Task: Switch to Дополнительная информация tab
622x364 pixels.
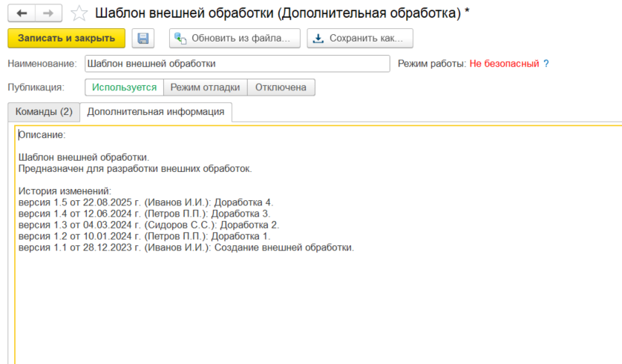Action: tap(155, 112)
